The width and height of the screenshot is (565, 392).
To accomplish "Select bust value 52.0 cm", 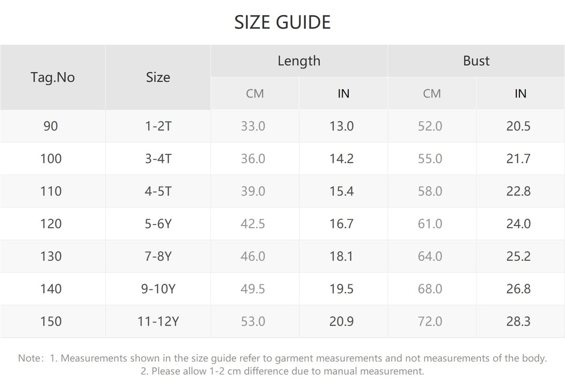I will [x=432, y=126].
